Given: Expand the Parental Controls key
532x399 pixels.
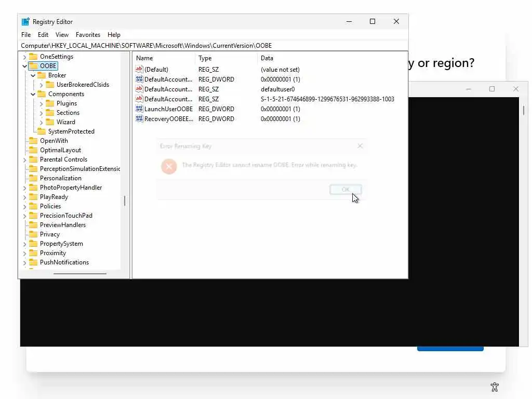Looking at the screenshot, I should pyautogui.click(x=24, y=159).
